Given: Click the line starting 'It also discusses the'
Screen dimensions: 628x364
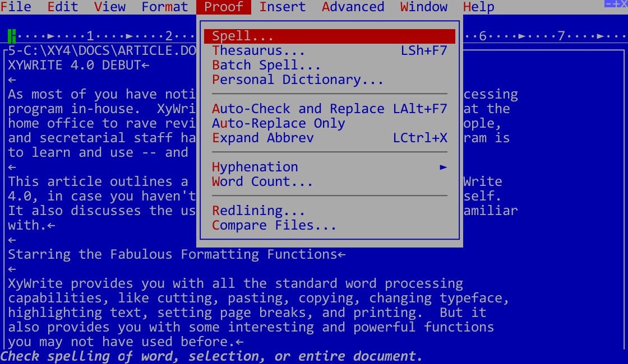Looking at the screenshot, I should coord(101,211).
